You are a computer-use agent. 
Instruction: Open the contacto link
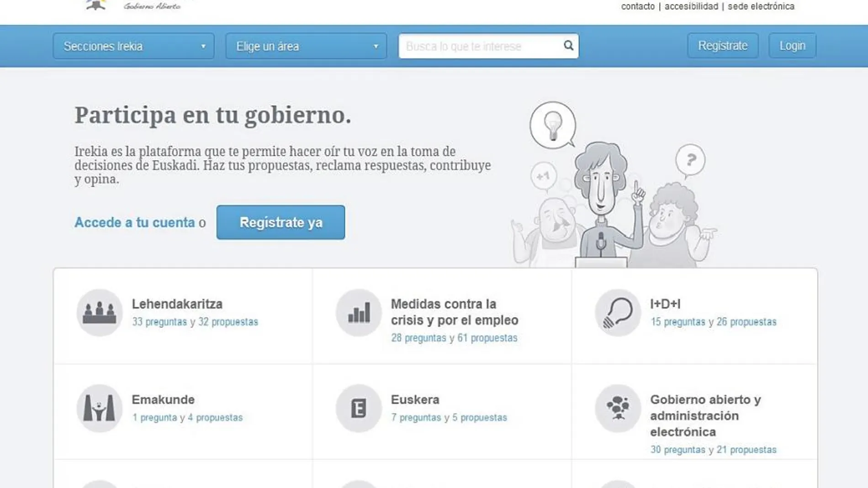click(x=638, y=6)
